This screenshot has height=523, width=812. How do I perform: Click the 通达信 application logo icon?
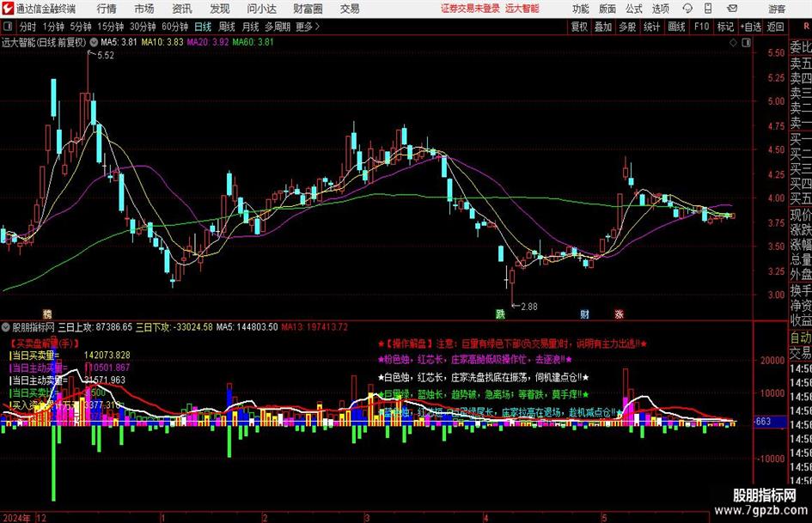point(7,9)
